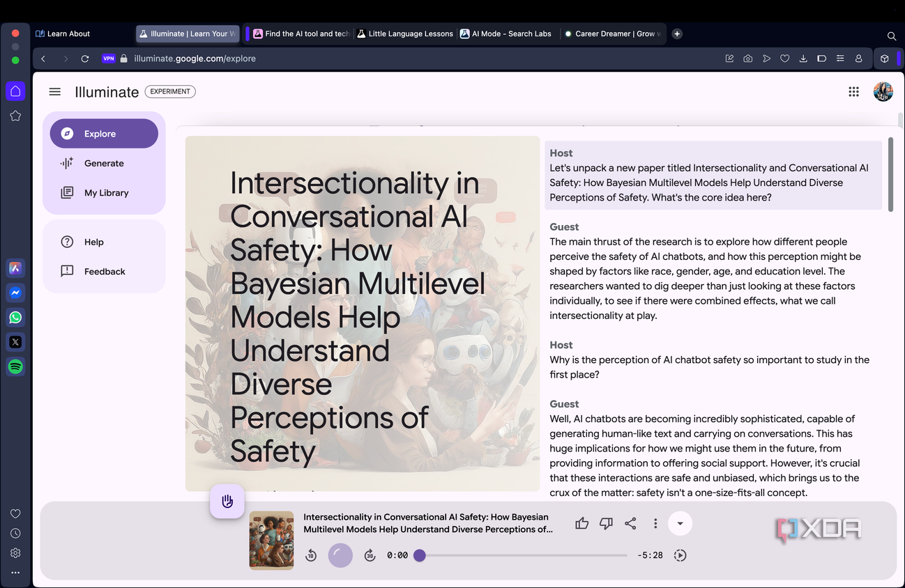Switch to the Career Dreamer tab

[611, 33]
